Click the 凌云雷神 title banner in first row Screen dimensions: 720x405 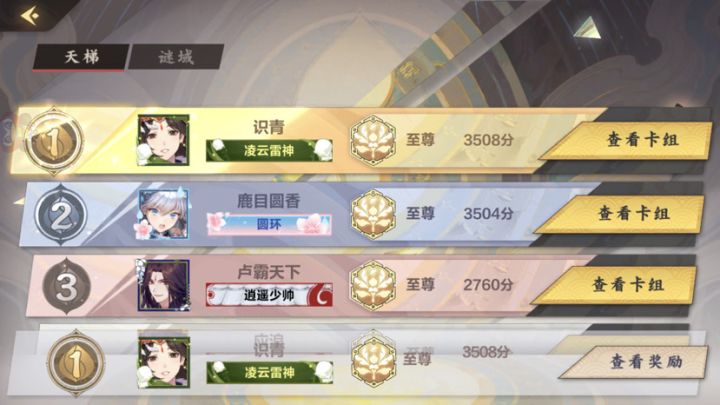click(x=269, y=151)
